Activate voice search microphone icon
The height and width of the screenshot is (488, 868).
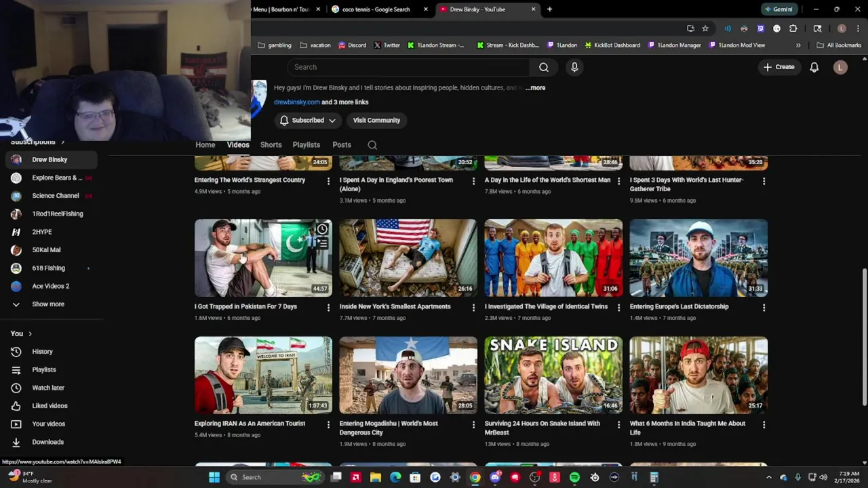[574, 67]
